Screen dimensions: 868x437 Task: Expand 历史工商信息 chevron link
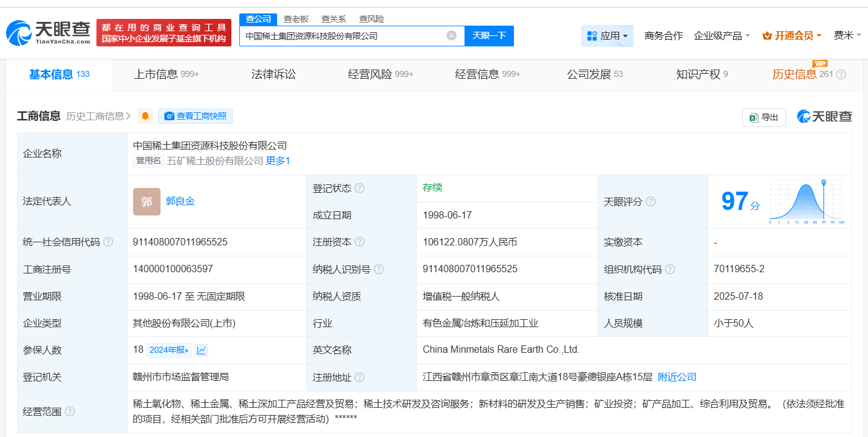pyautogui.click(x=99, y=116)
